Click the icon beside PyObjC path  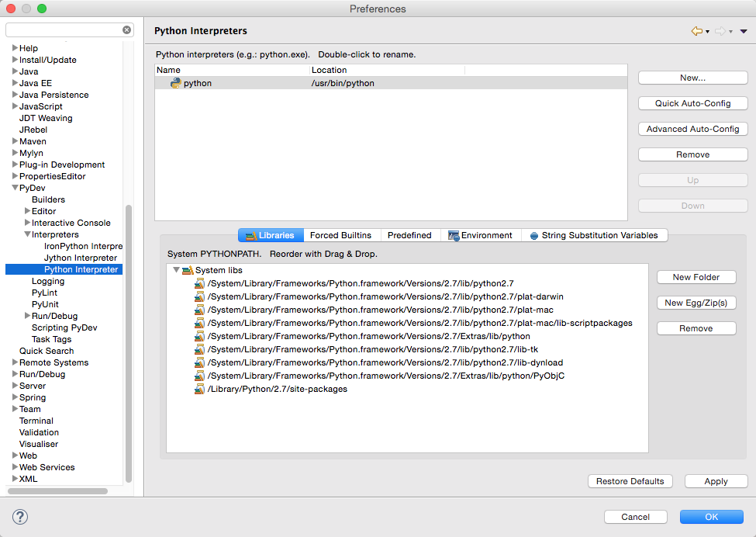click(199, 376)
